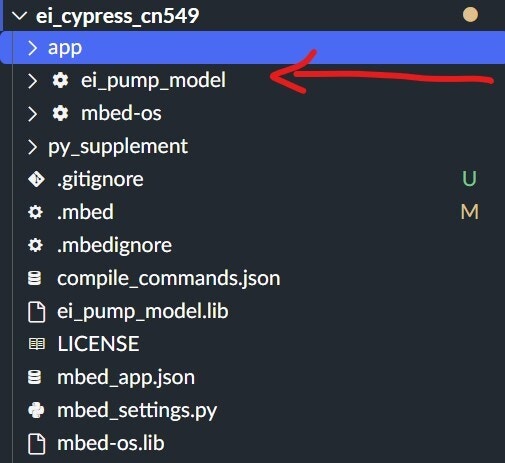Click the gear icon of .mbed file
The image size is (505, 463).
[35, 212]
